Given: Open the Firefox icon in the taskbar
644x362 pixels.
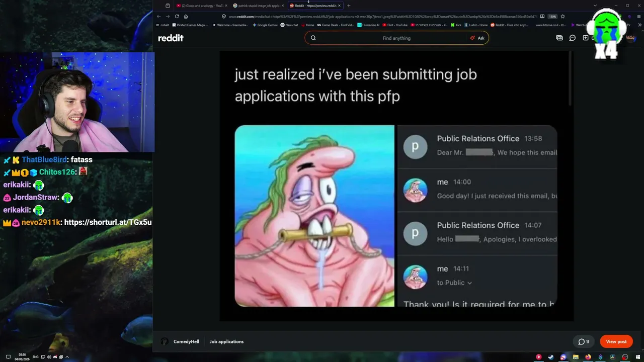Looking at the screenshot, I should click(588, 357).
